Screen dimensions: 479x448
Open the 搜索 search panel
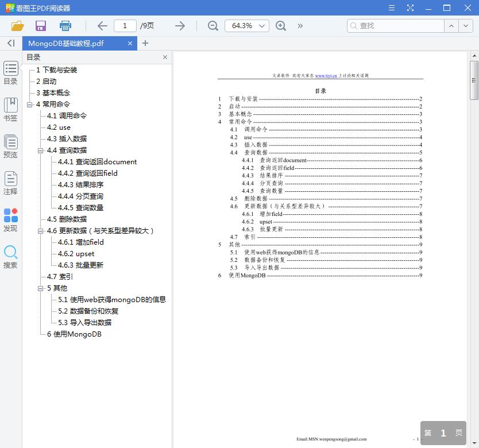coord(11,257)
